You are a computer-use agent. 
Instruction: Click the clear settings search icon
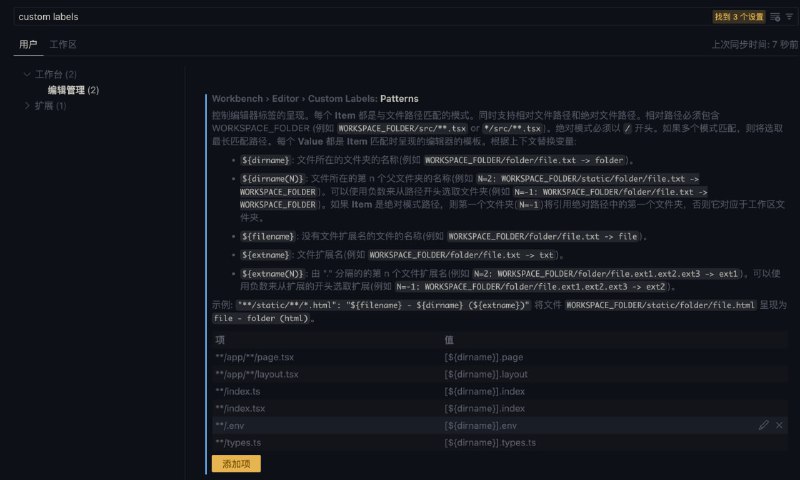pos(774,17)
